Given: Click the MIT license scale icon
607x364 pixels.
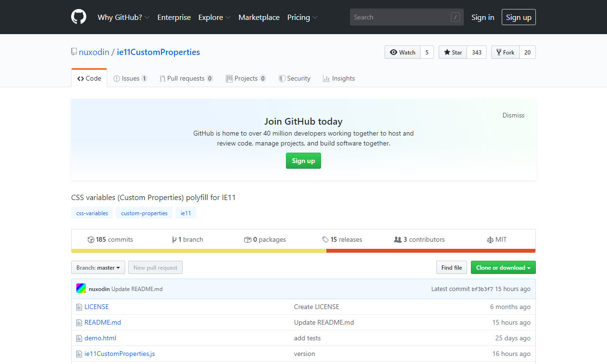Looking at the screenshot, I should click(x=490, y=240).
